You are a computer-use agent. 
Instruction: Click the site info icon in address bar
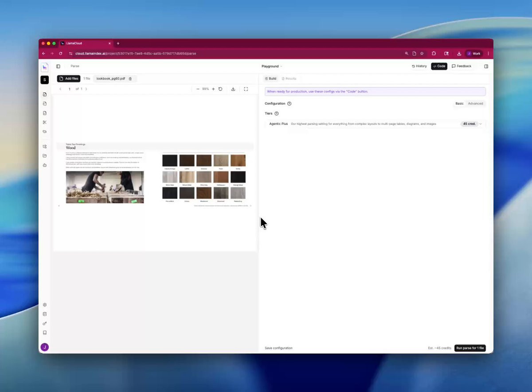(71, 54)
